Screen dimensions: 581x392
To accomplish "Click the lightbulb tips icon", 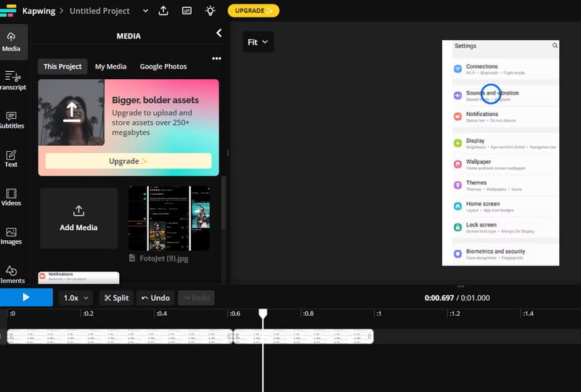I will click(210, 11).
